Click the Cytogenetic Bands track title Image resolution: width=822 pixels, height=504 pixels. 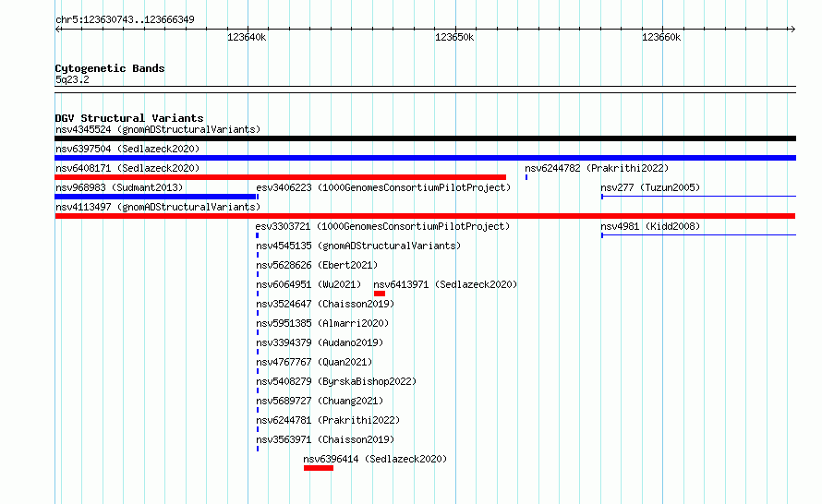click(x=110, y=68)
